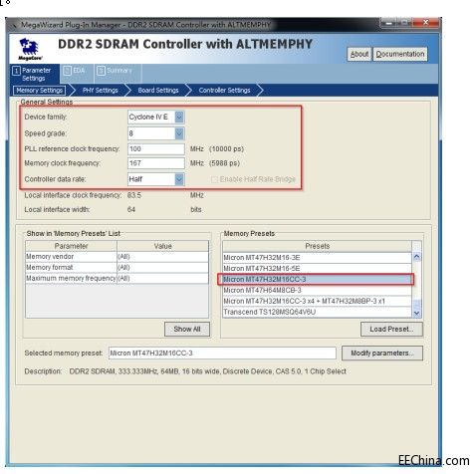Go to the Controller Settings step
Screen dimensions: 476x474
coord(224,91)
